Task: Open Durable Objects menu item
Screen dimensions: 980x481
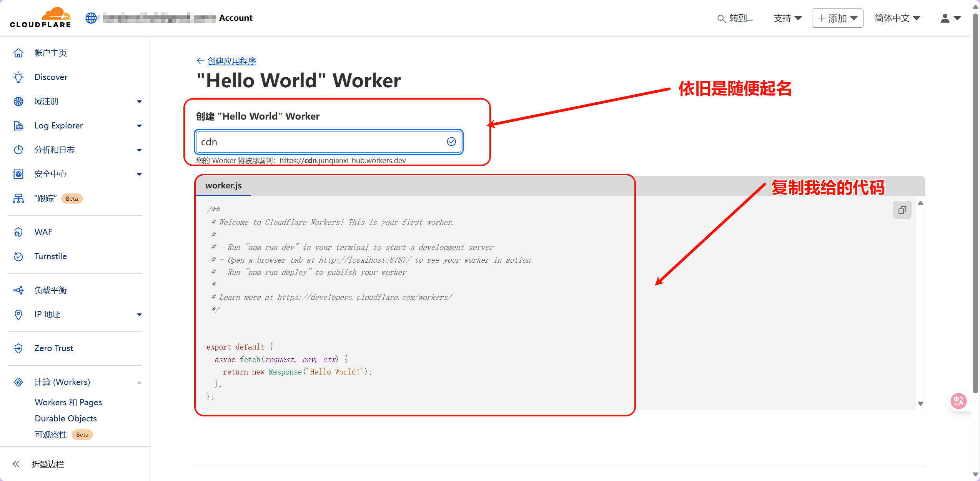Action: click(x=66, y=418)
